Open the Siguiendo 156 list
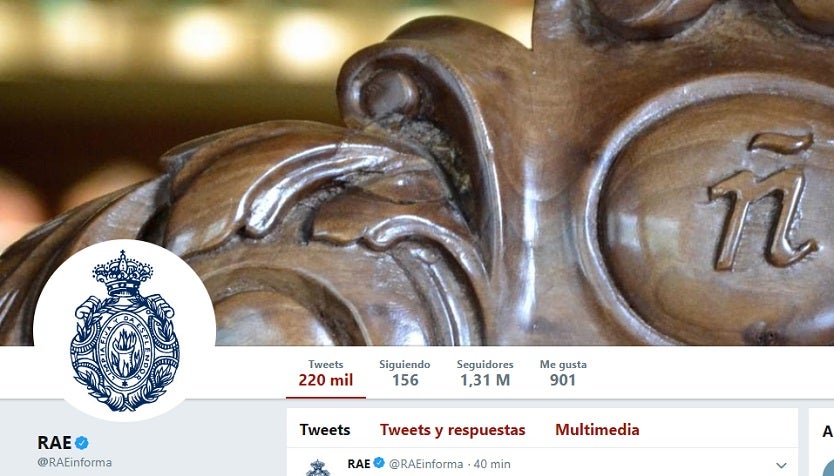Screen dimensions: 834x476 click(405, 373)
